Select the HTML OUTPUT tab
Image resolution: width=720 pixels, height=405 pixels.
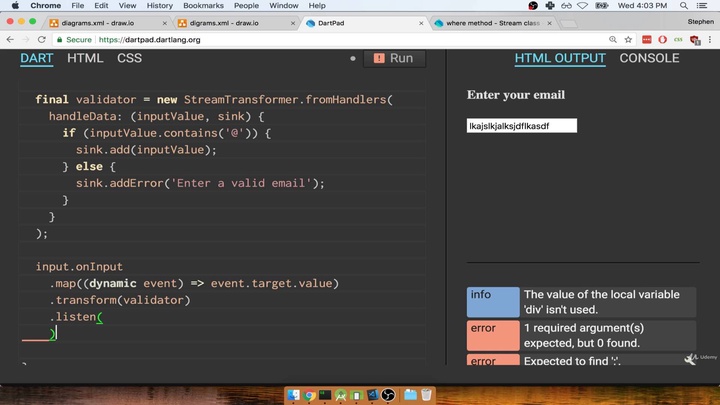click(560, 58)
